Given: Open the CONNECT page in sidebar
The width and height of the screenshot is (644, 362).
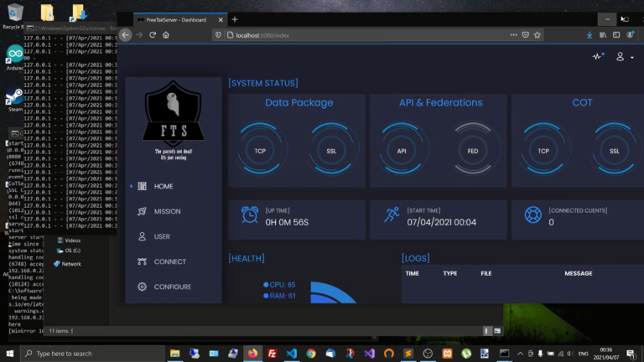Looking at the screenshot, I should coord(170,261).
